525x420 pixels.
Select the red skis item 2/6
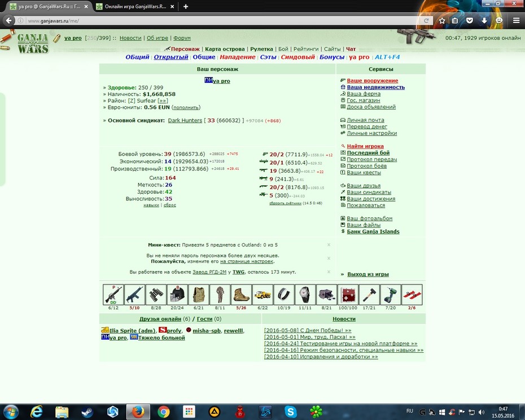tap(412, 295)
